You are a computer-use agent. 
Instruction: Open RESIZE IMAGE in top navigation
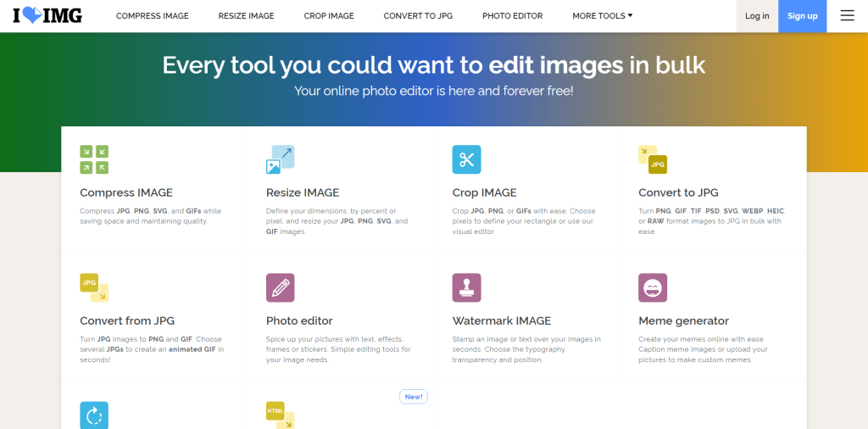click(x=247, y=16)
